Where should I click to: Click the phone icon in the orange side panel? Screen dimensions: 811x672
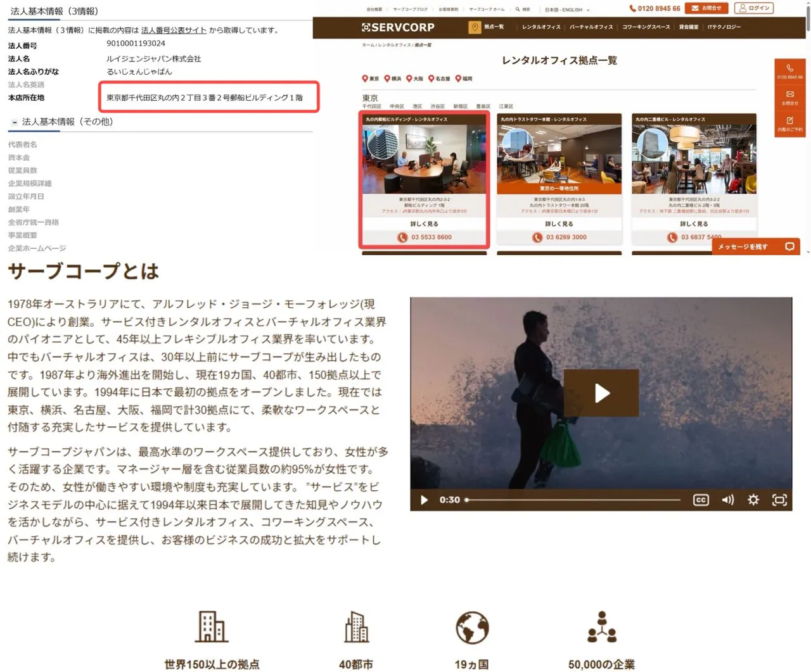coord(789,68)
